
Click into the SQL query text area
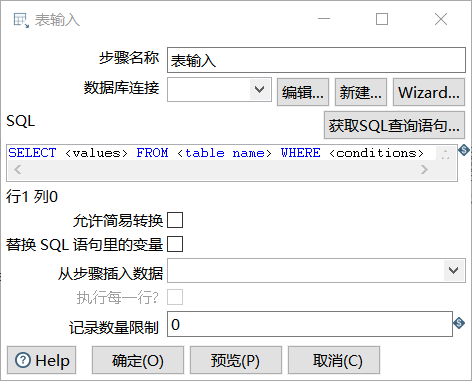coord(221,153)
